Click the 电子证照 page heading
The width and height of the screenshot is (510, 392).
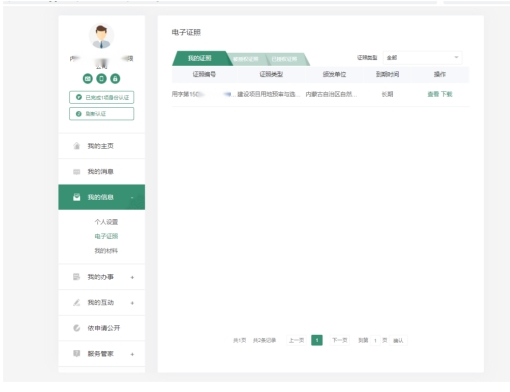coord(186,32)
